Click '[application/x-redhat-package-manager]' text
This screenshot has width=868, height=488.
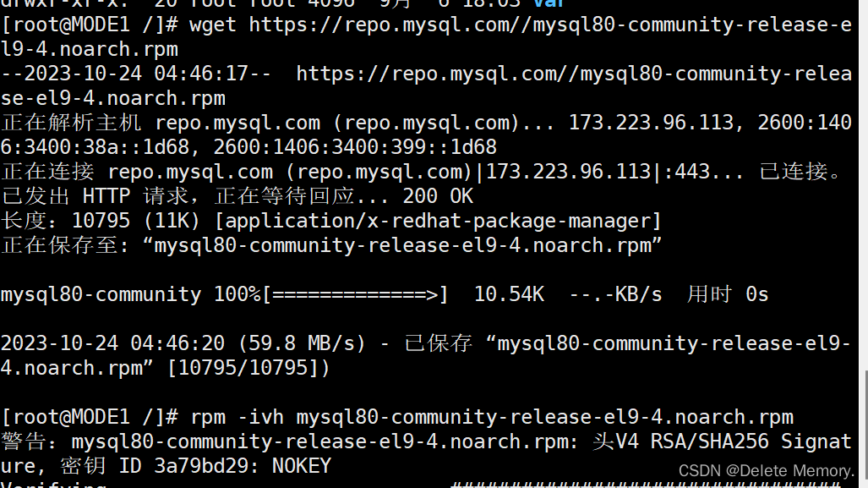[x=438, y=221]
